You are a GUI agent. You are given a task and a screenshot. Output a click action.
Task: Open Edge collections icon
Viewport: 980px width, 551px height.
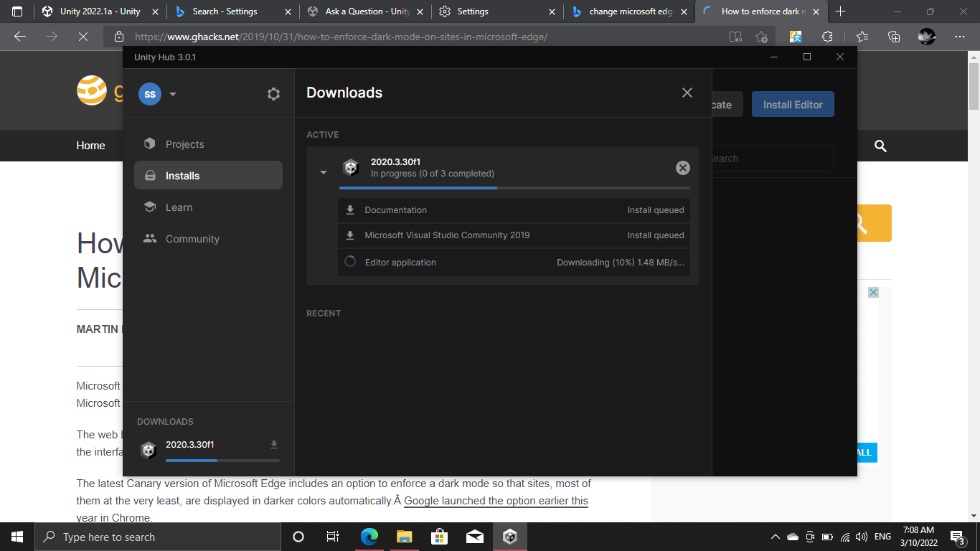coord(894,37)
